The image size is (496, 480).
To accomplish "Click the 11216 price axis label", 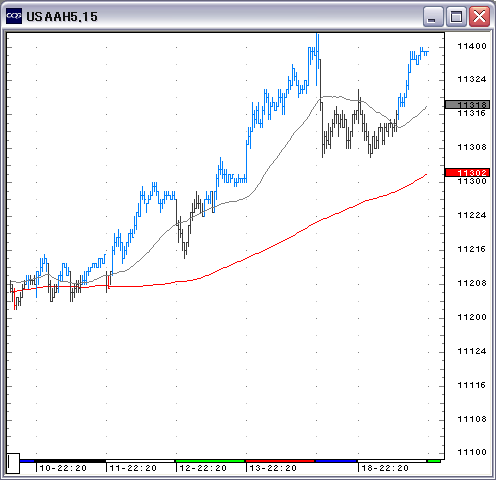I will [472, 249].
